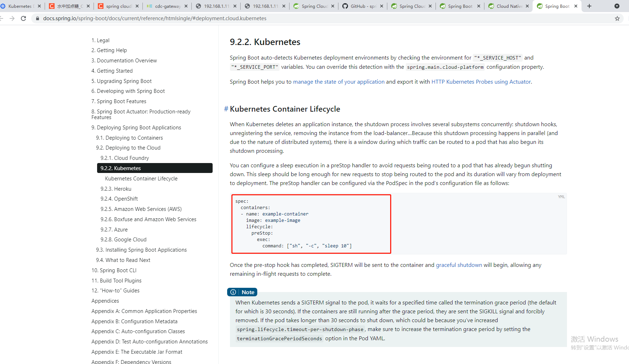
Task: Open 'Appendix B: Configuration Metadata'
Action: click(135, 321)
